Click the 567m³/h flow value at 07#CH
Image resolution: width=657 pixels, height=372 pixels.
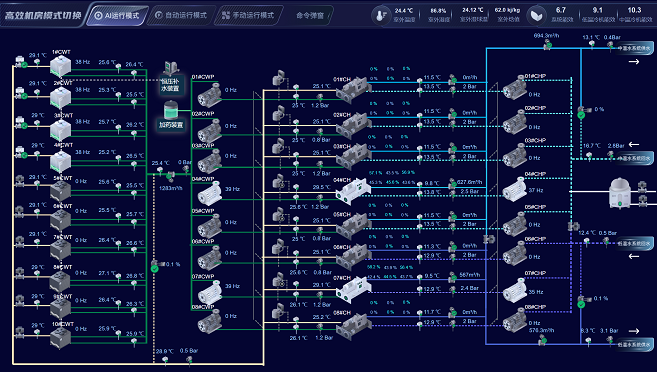470,275
